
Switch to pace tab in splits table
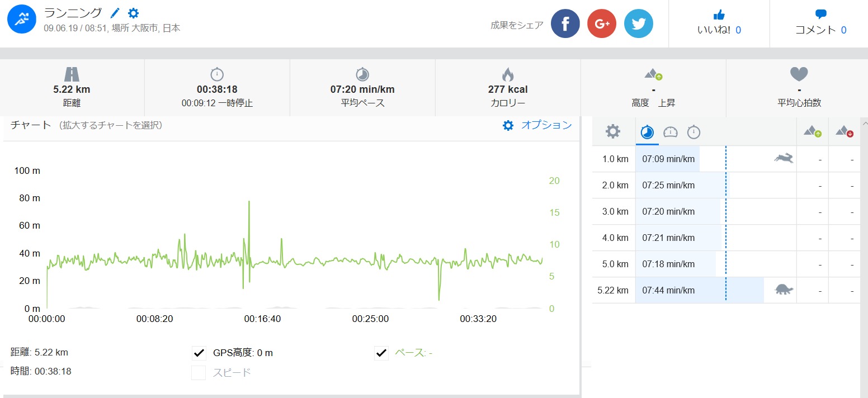[647, 132]
